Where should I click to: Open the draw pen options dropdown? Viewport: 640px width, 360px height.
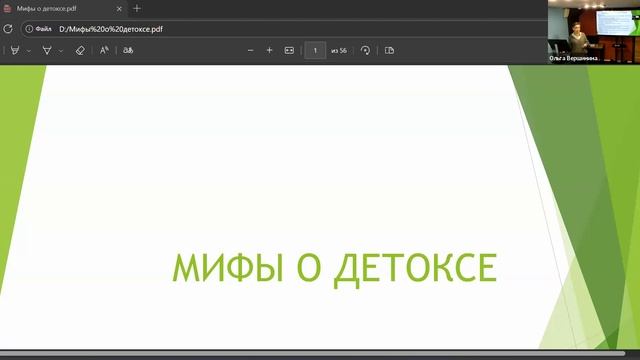coord(61,51)
